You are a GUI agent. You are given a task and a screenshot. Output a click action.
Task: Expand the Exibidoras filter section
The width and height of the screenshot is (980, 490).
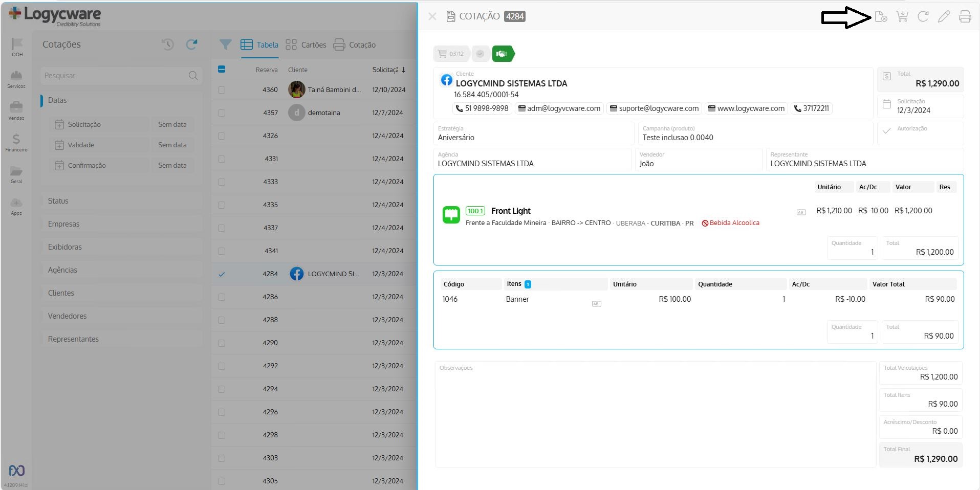click(x=121, y=247)
